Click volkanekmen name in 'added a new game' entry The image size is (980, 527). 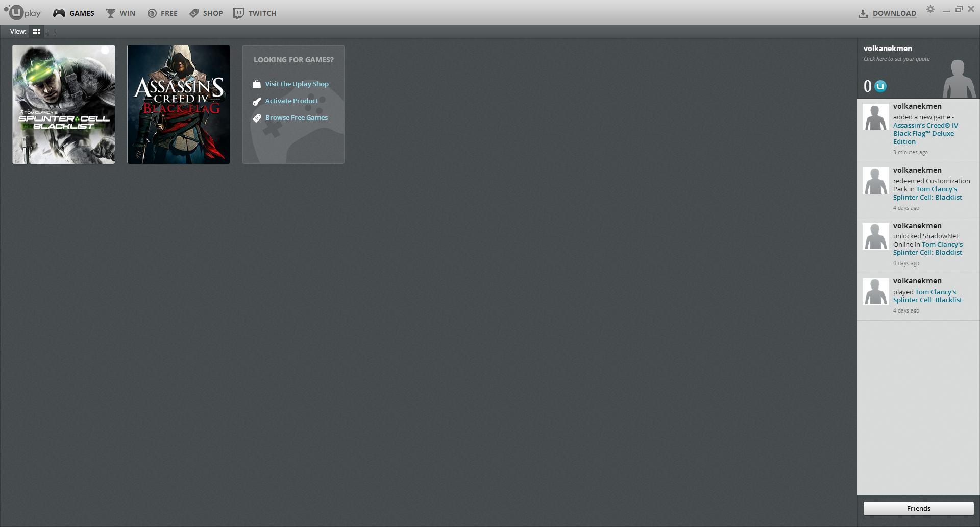(x=917, y=106)
